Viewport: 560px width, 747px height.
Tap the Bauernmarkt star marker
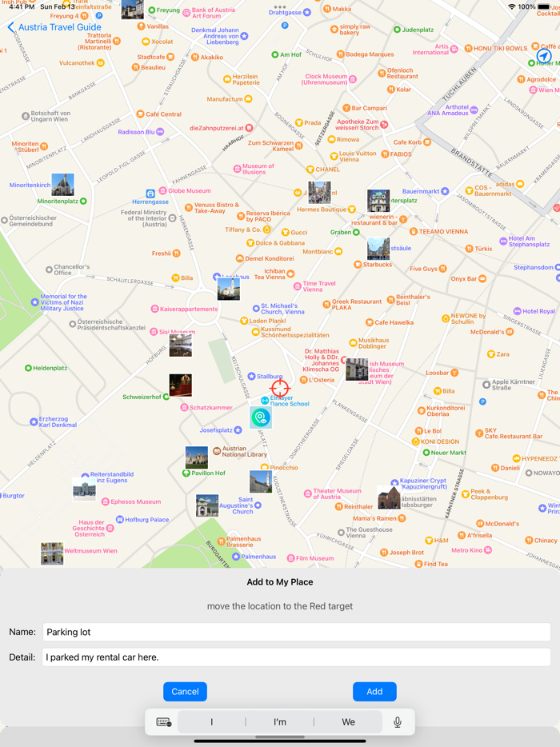445,191
